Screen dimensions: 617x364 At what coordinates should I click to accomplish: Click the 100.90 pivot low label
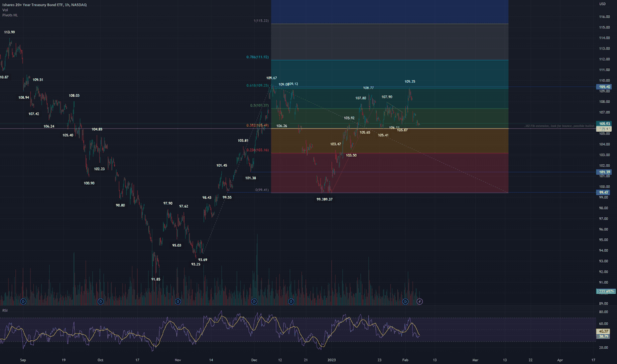tap(89, 183)
